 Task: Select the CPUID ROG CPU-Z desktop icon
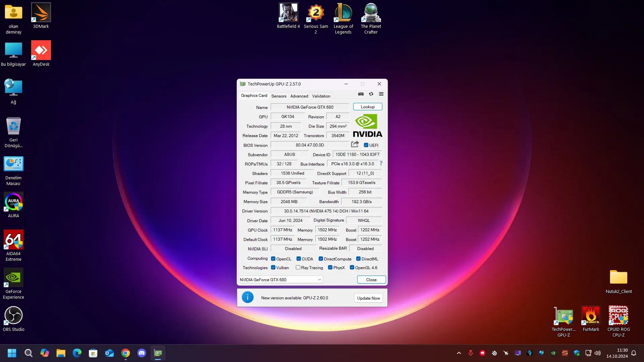click(619, 321)
